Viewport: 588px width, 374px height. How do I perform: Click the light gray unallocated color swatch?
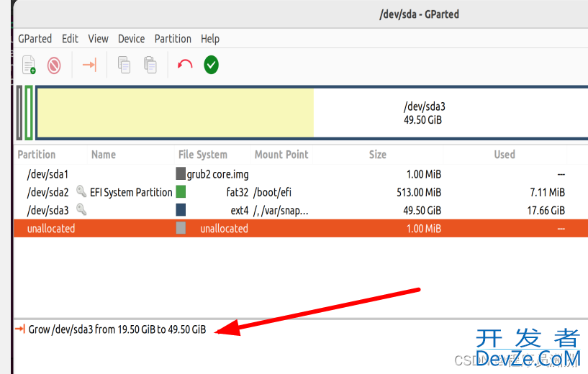[181, 228]
